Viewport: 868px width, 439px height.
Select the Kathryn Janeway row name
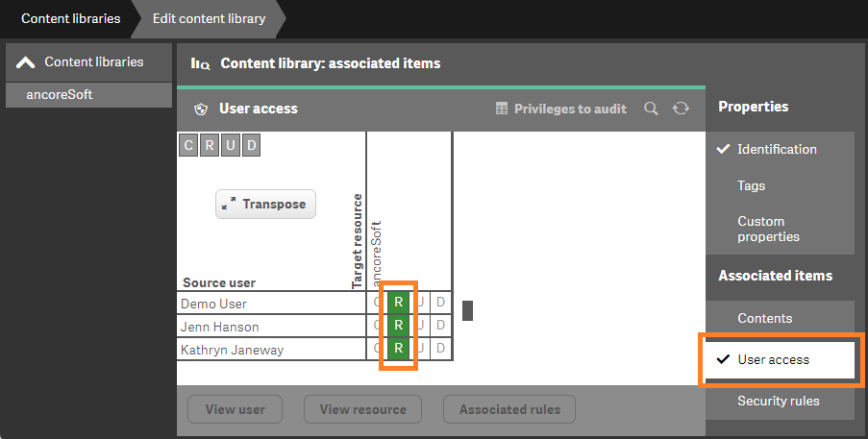(x=232, y=350)
